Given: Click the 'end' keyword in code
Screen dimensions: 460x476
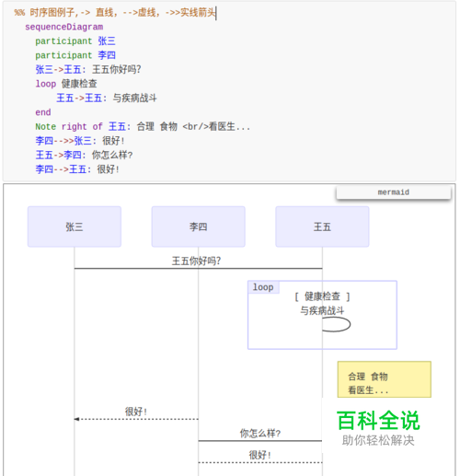Looking at the screenshot, I should tap(43, 112).
